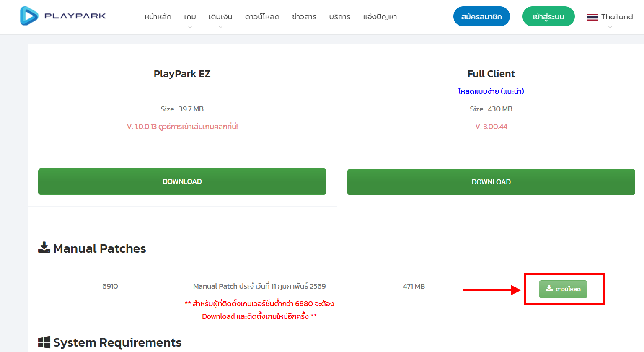Open the แจ้งปัญหา menu item
The image size is (644, 352).
[380, 17]
